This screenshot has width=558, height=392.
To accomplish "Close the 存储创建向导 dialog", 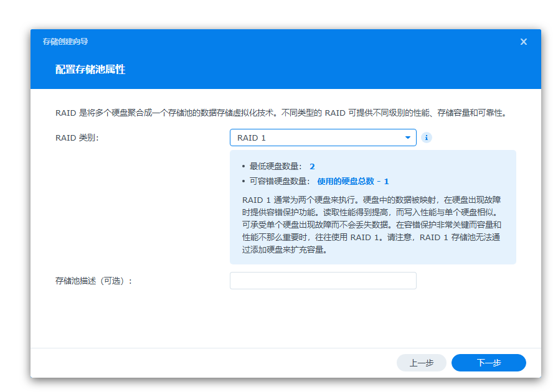I will 523,42.
